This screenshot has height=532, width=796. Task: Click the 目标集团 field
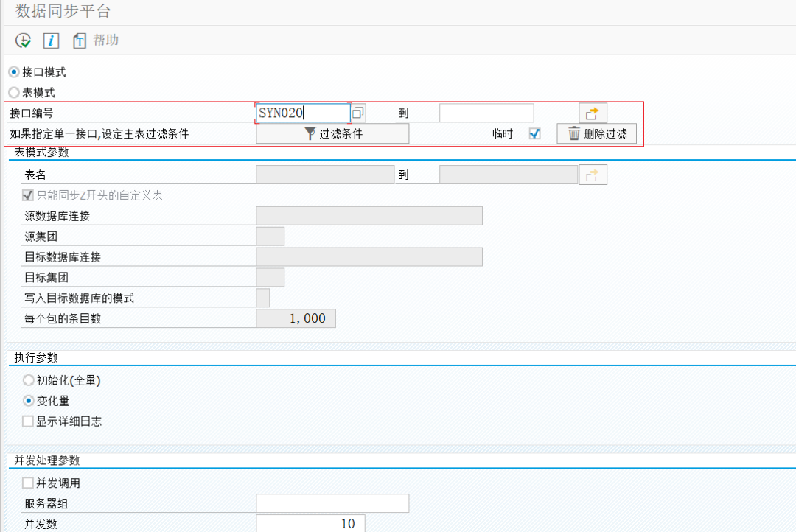point(270,277)
